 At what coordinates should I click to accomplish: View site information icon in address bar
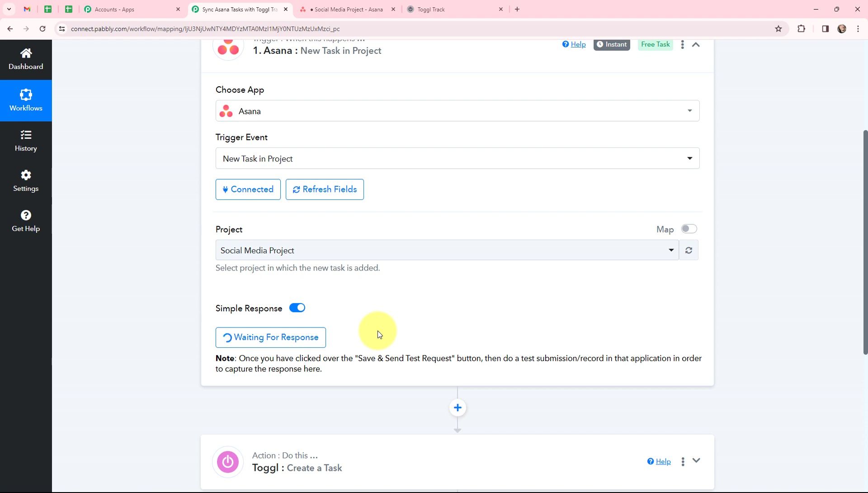(x=62, y=29)
